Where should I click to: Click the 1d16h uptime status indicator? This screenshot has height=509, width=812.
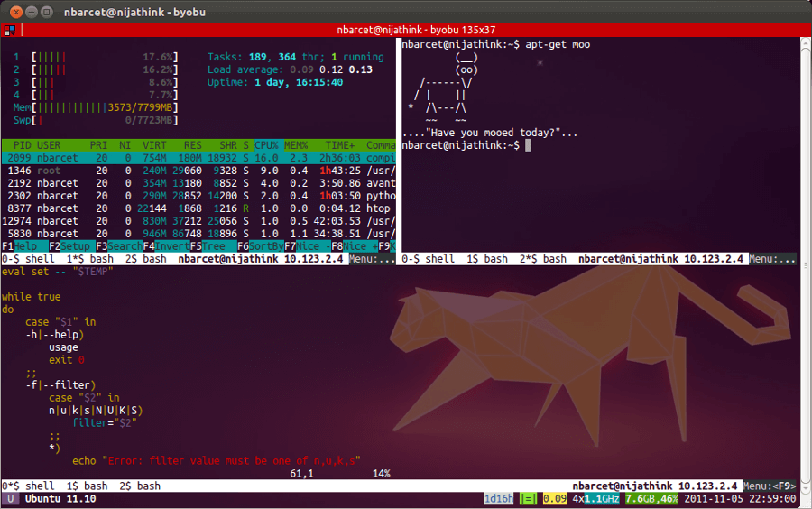[x=499, y=498]
